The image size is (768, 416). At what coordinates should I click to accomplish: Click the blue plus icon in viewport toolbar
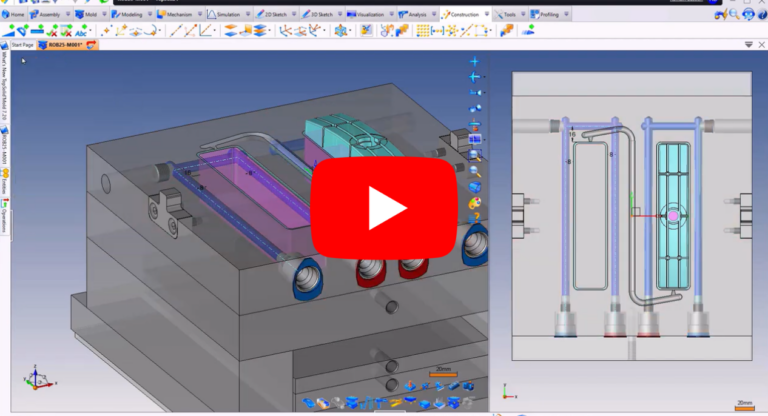474,61
